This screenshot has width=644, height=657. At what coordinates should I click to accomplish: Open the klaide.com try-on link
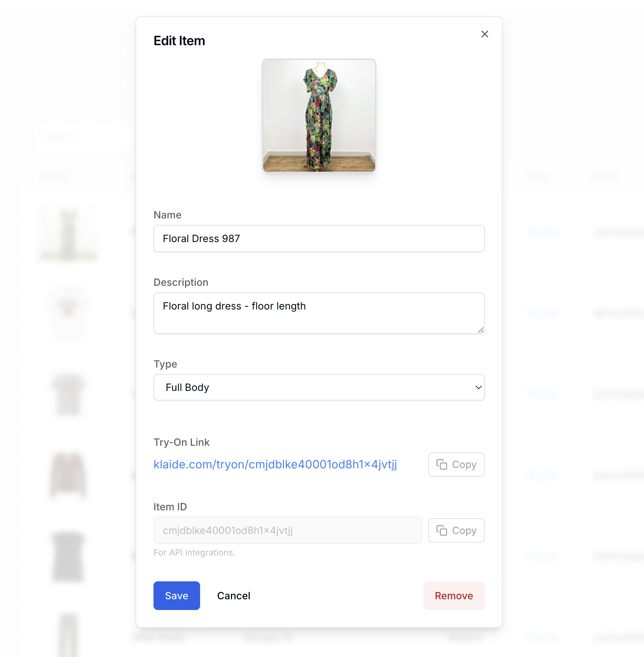275,464
